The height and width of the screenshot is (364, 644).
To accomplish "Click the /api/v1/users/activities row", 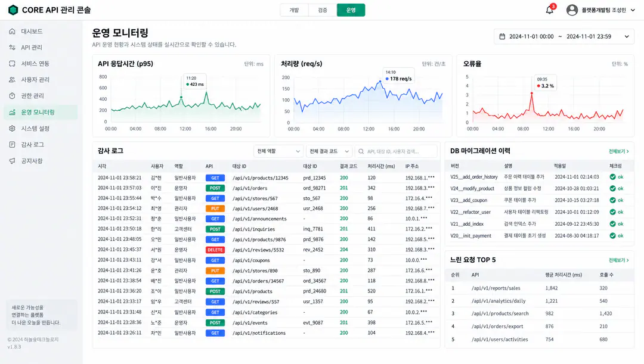I will tap(539, 340).
